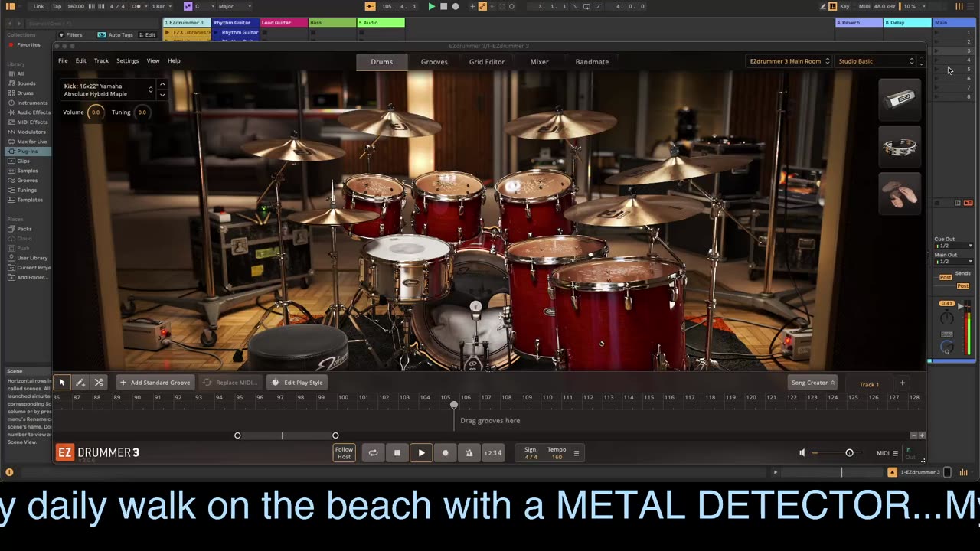Toggle loop in EZdrummer transport
980x551 pixels.
tap(373, 452)
